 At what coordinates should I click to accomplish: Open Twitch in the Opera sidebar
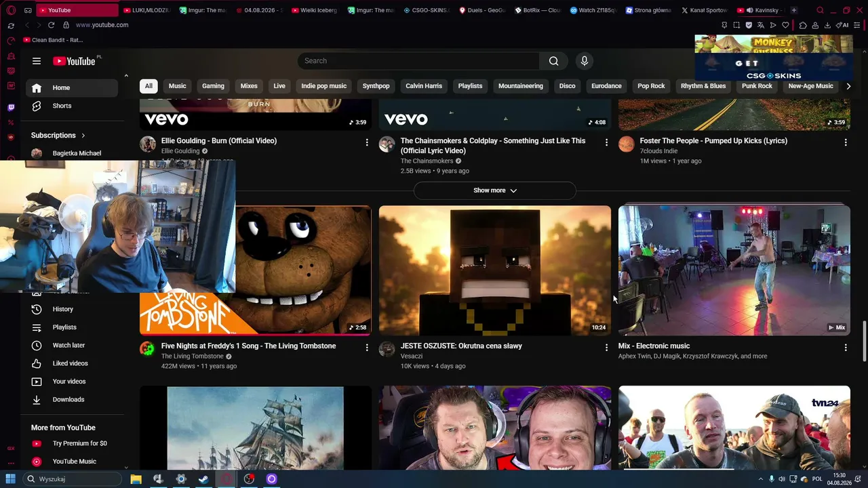[x=11, y=108]
